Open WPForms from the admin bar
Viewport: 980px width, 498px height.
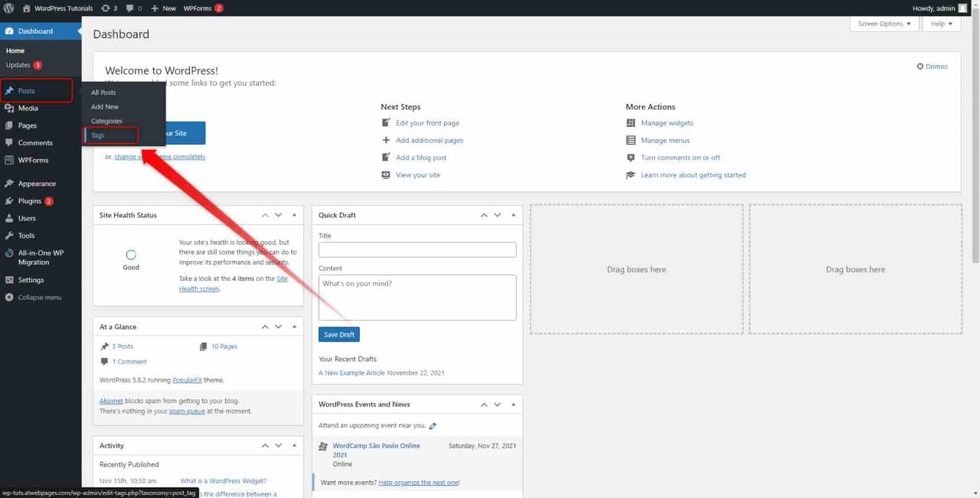(197, 8)
